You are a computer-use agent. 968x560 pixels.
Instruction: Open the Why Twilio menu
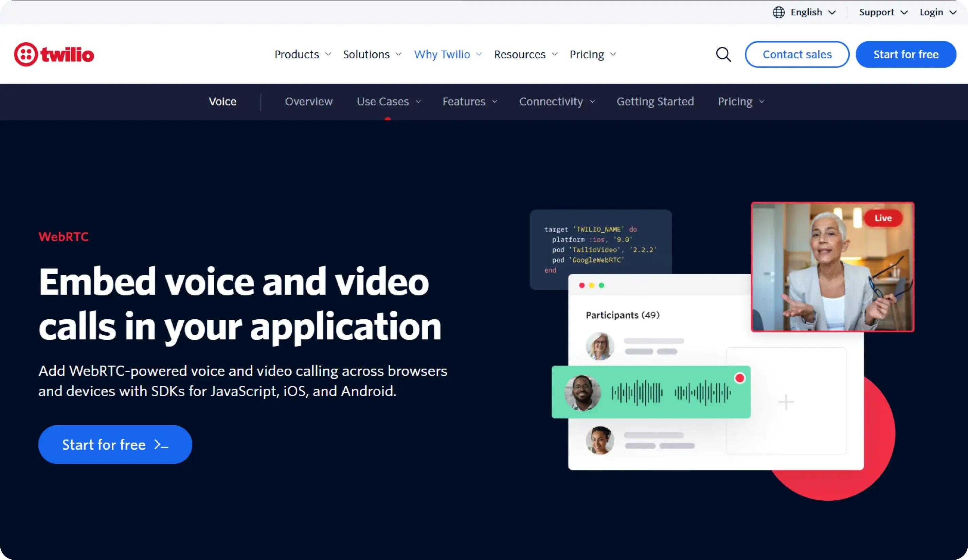coord(448,55)
